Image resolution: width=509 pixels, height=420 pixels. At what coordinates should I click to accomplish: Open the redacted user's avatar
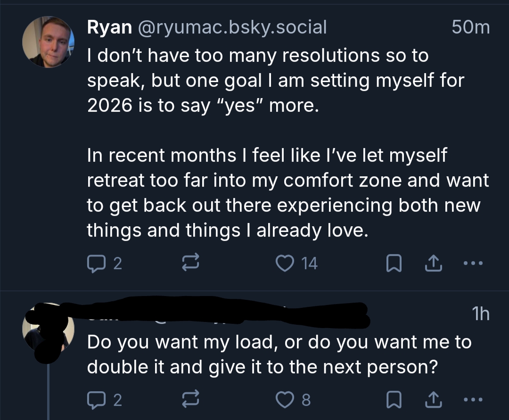(x=49, y=329)
